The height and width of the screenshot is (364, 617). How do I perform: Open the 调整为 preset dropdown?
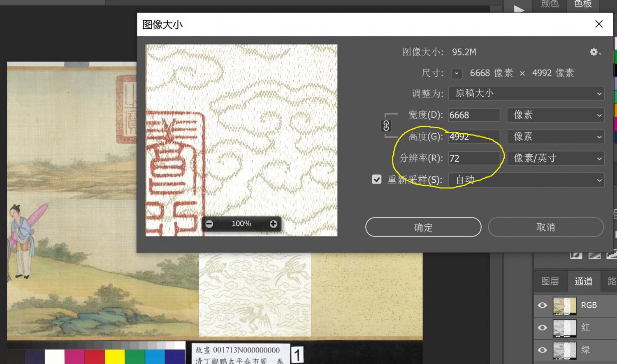click(x=526, y=93)
